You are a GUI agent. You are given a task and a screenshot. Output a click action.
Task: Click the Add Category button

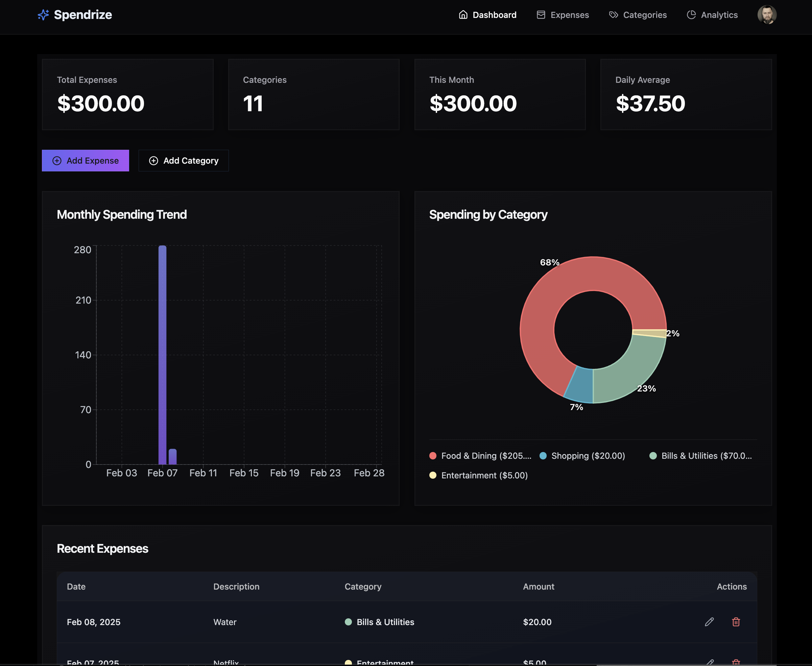tap(183, 160)
